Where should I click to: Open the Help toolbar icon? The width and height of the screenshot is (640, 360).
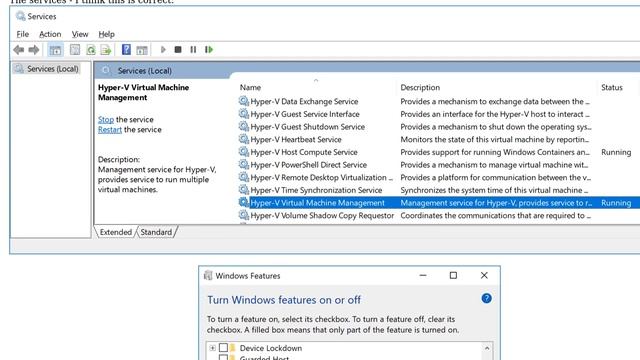coord(127,49)
